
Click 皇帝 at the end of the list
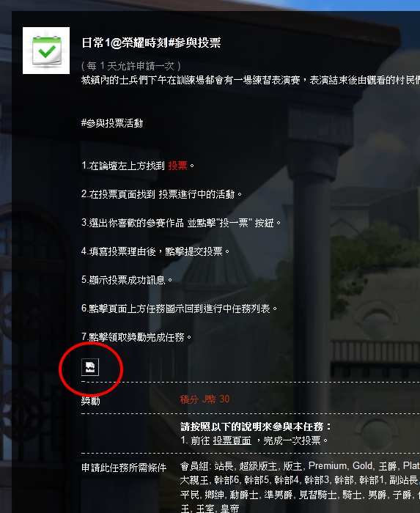(x=229, y=509)
